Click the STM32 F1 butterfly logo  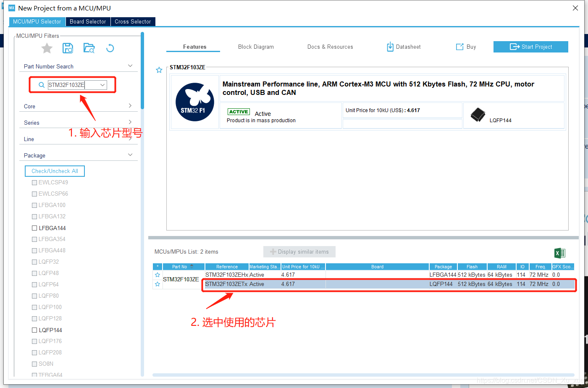195,102
